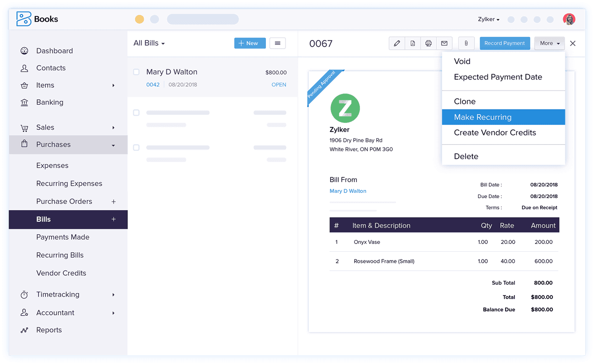
Task: Check the checkbox beside Mary D Walton's bill
Action: click(x=137, y=71)
